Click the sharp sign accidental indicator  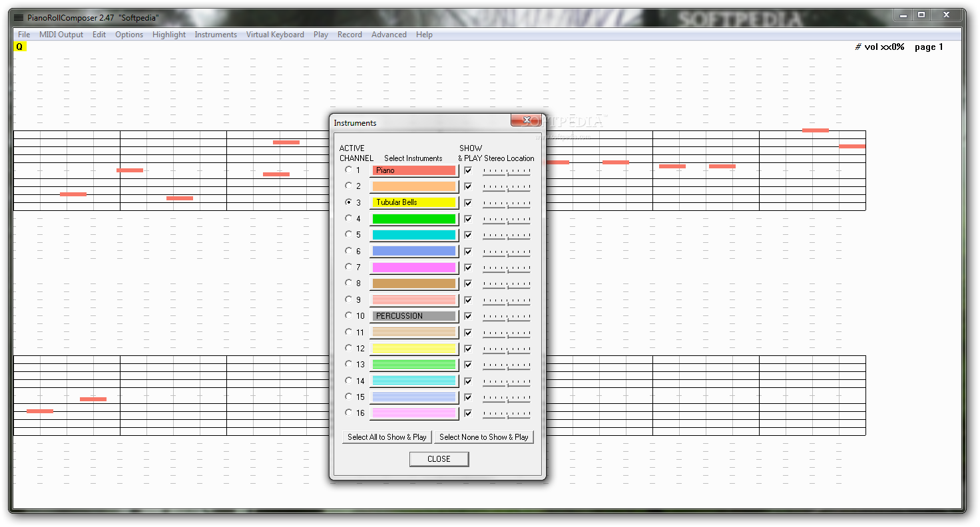858,47
